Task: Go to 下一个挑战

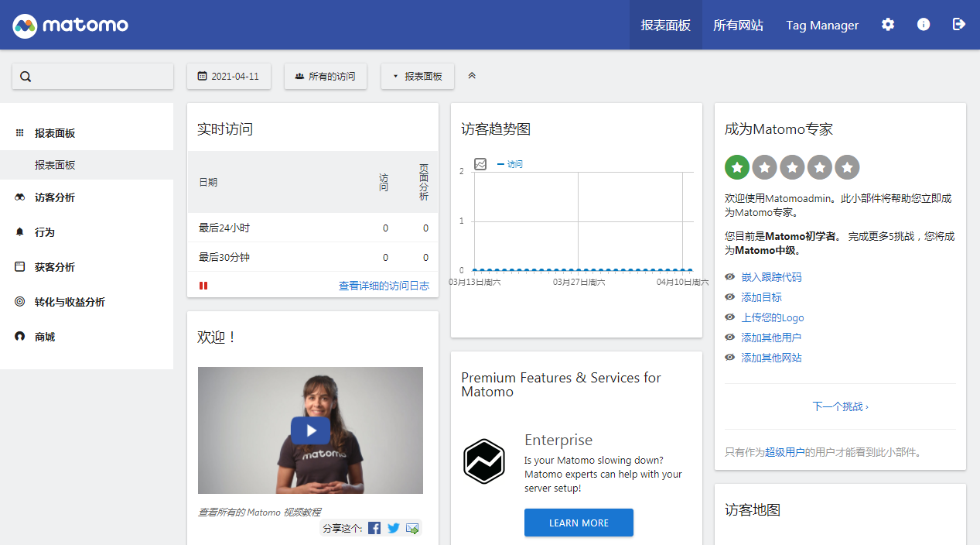Action: tap(840, 406)
